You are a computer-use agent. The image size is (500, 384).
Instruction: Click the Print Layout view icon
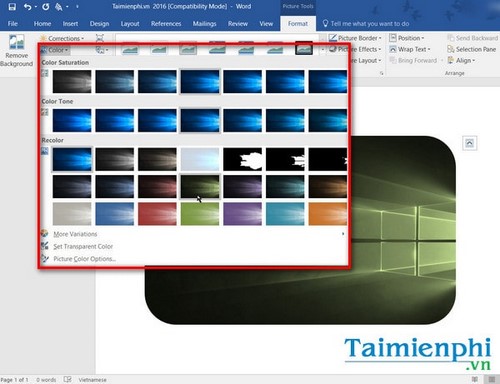coord(492,379)
